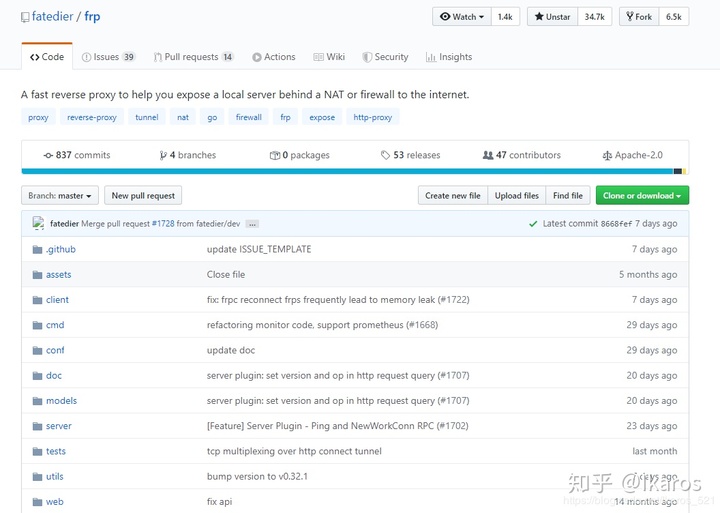Open the frp repository name link
The height and width of the screenshot is (513, 720).
[x=92, y=17]
